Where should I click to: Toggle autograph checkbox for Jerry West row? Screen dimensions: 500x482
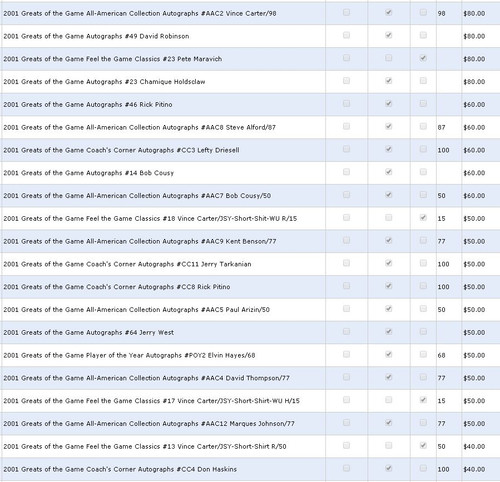pyautogui.click(x=388, y=332)
